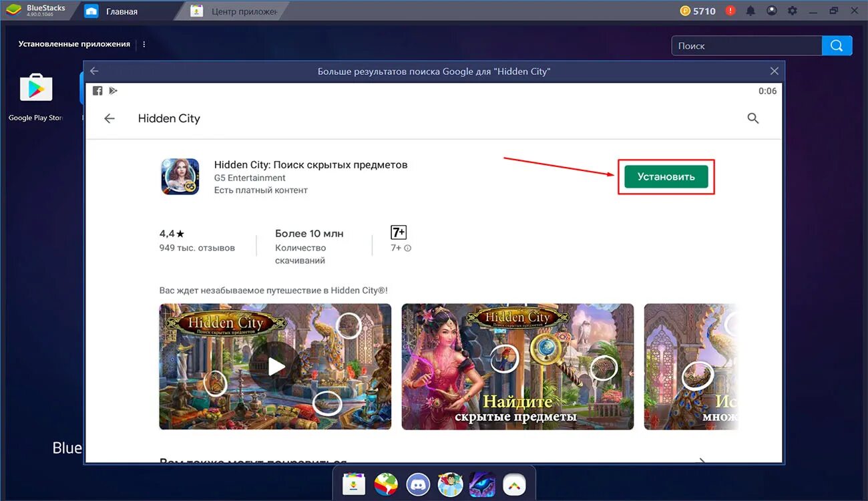Open the cartoon character dock icon
This screenshot has height=501, width=868.
(x=450, y=483)
